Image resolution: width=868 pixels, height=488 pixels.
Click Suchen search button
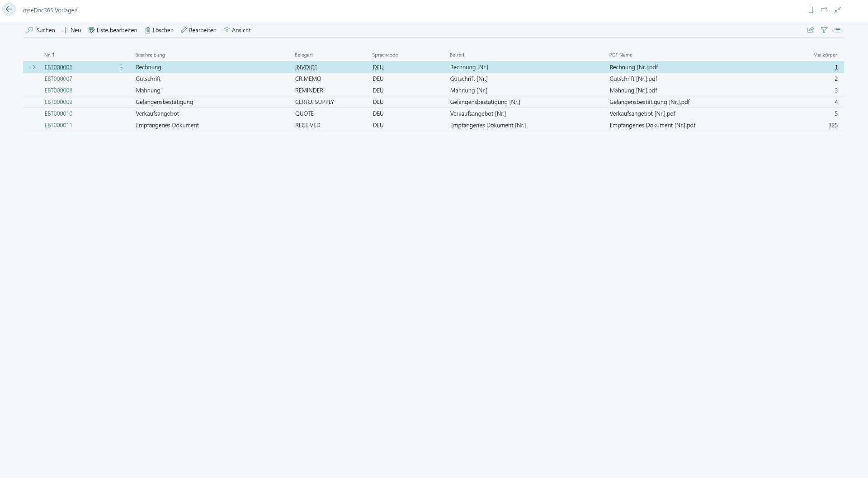(41, 30)
